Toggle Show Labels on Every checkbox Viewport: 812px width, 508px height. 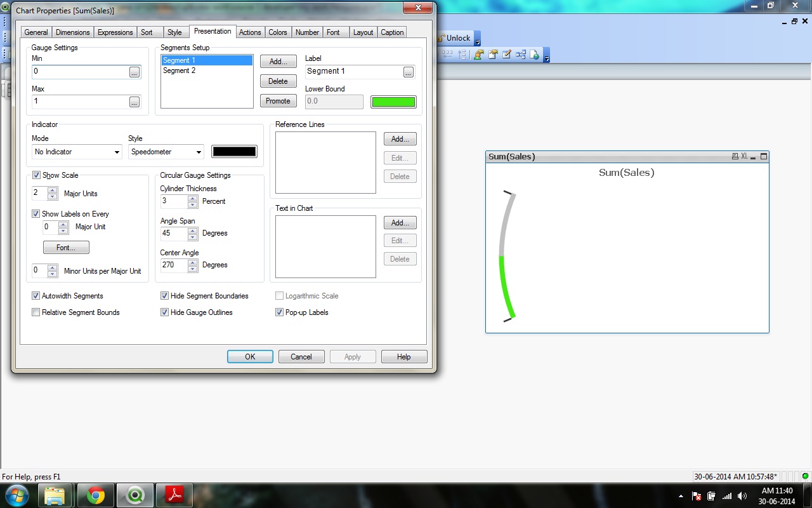coord(36,214)
